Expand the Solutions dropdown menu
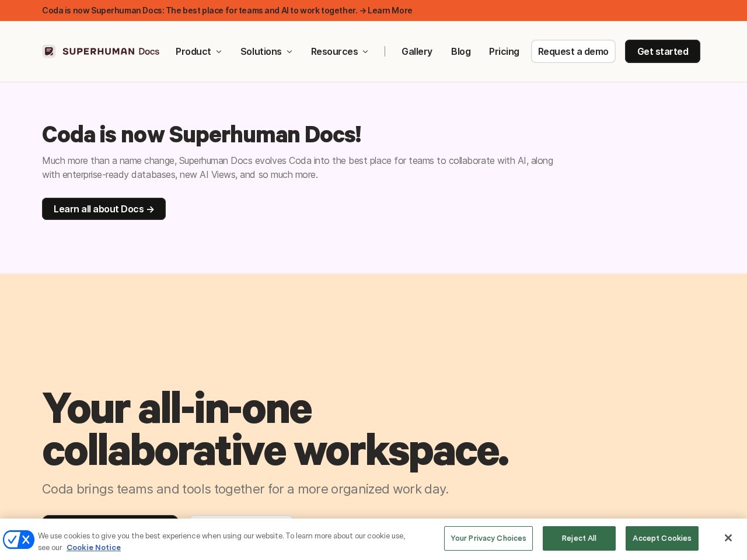 (x=267, y=51)
